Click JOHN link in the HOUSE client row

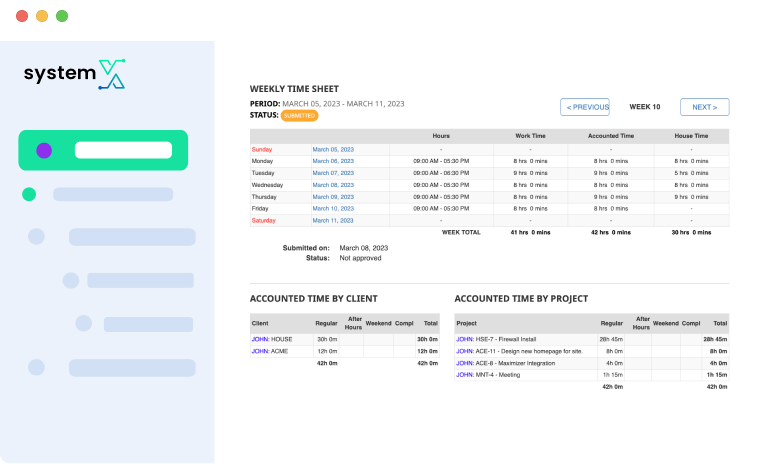(260, 339)
